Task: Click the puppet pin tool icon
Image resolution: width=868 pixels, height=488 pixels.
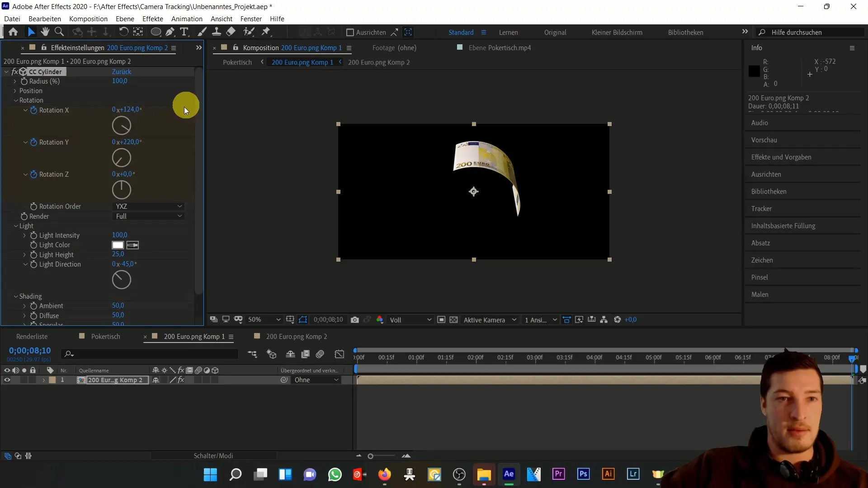Action: point(267,32)
